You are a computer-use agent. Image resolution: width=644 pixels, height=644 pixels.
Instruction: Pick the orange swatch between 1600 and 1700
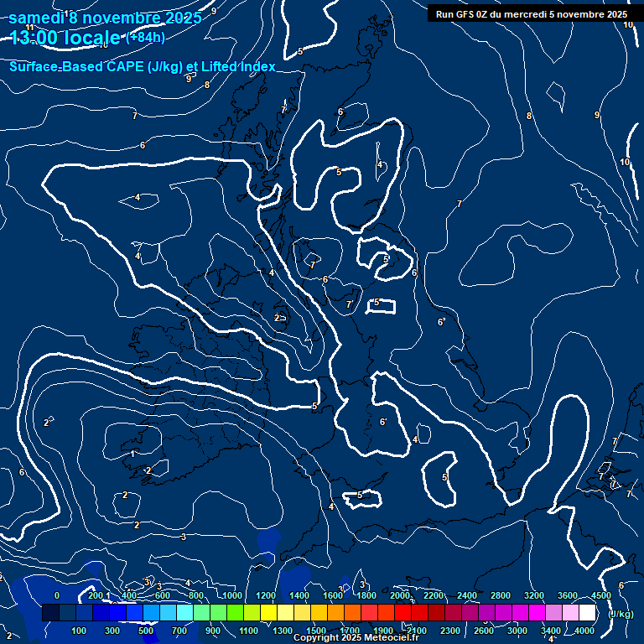point(335,612)
